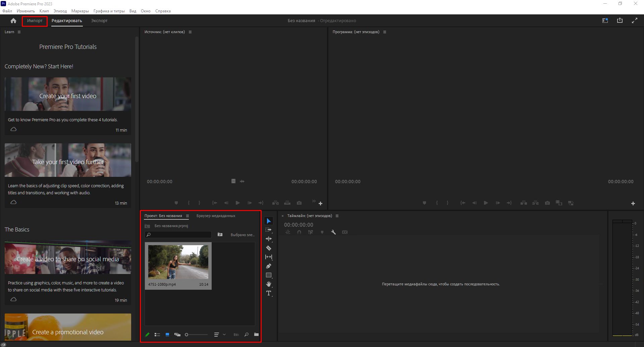
Task: Open Take your first video further tutorial
Action: (68, 176)
